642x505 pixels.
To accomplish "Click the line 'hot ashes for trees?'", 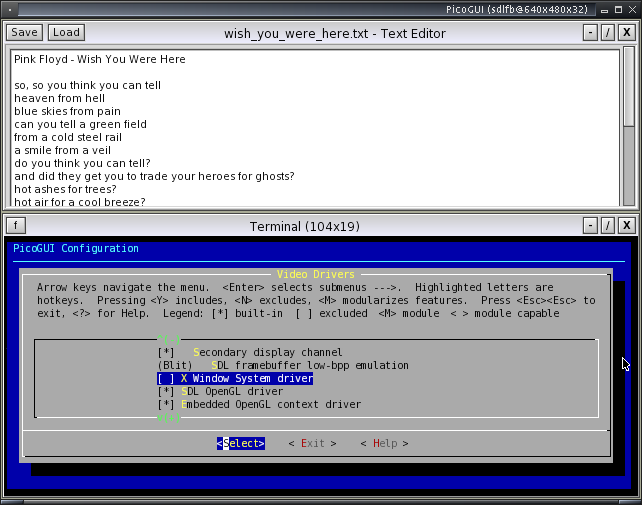I will pos(66,189).
